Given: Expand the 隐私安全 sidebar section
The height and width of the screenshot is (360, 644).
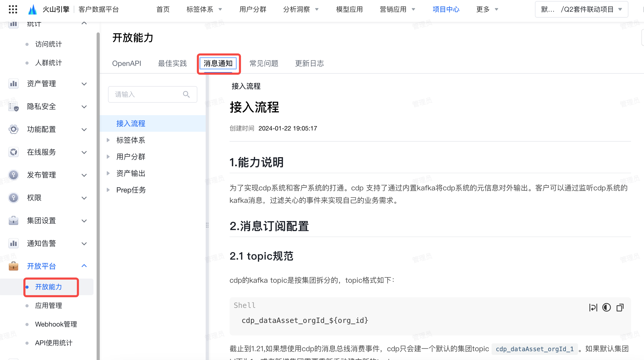Looking at the screenshot, I should coord(84,107).
